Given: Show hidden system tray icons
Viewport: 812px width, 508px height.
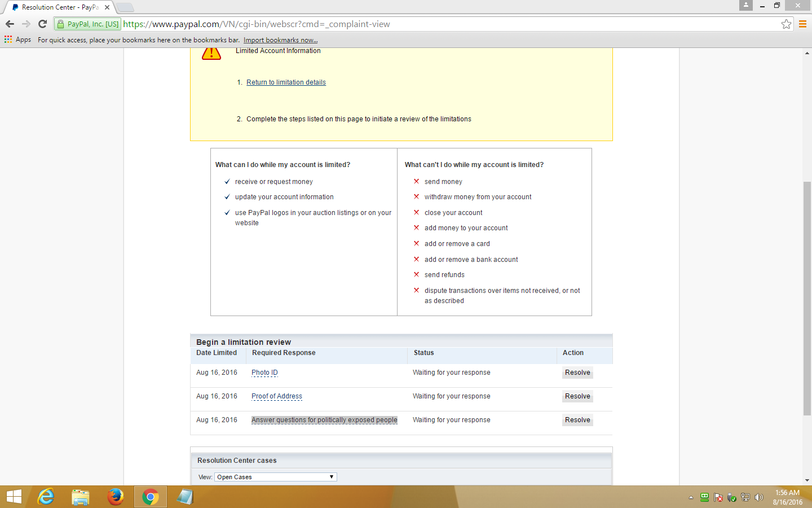Looking at the screenshot, I should pyautogui.click(x=691, y=497).
